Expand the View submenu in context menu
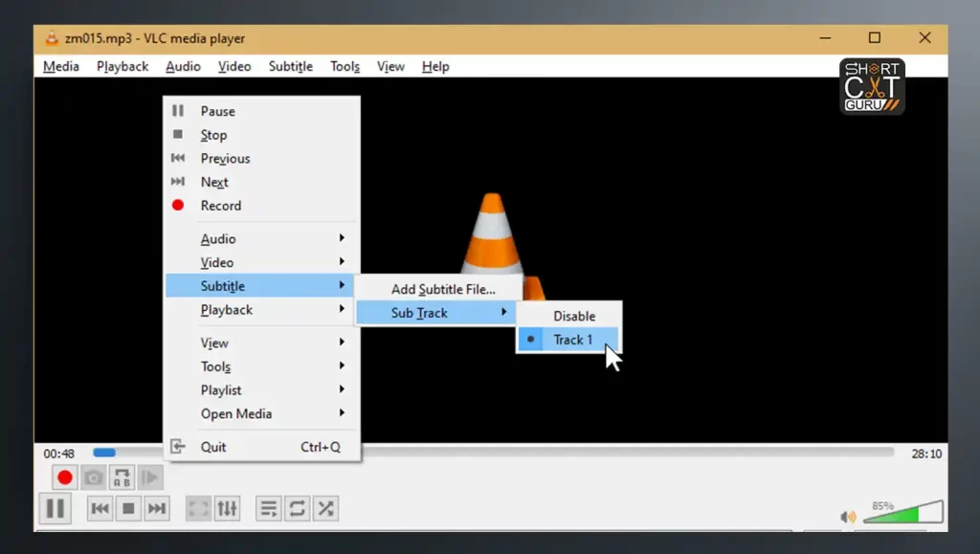The height and width of the screenshot is (554, 980). pos(262,343)
